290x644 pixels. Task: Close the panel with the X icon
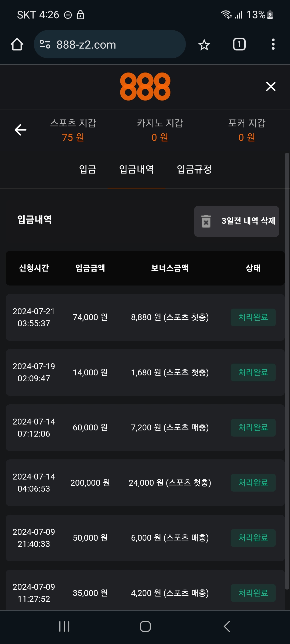tap(271, 86)
